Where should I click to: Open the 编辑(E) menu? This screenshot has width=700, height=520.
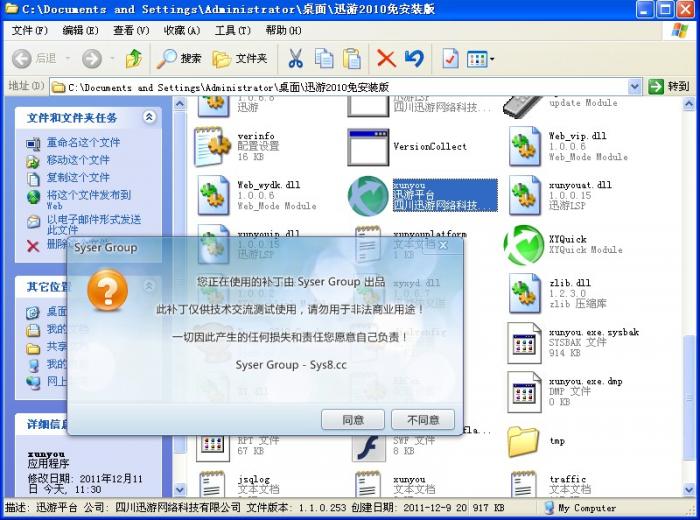point(80,30)
